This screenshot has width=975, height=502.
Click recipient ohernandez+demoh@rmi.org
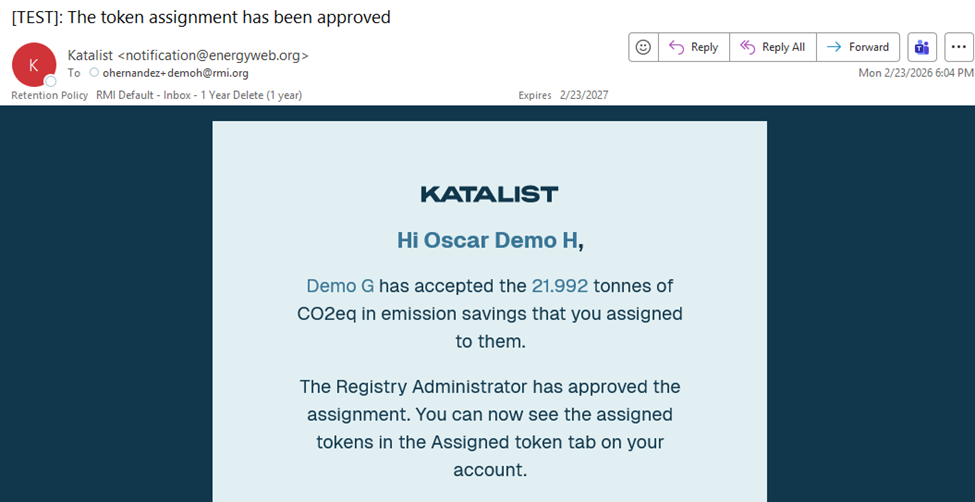pyautogui.click(x=175, y=73)
